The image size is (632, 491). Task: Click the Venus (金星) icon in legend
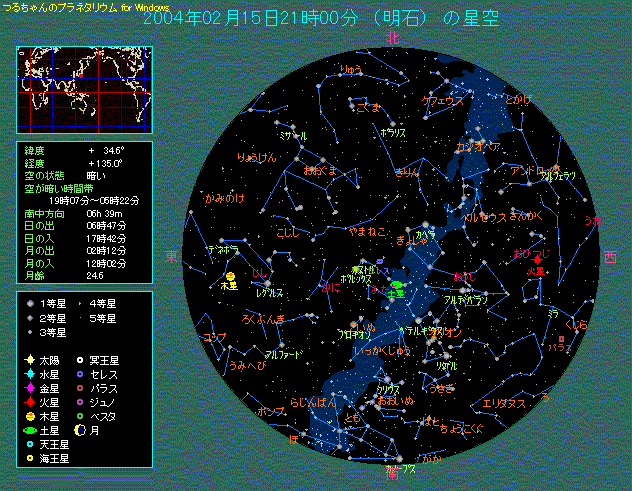(30, 387)
